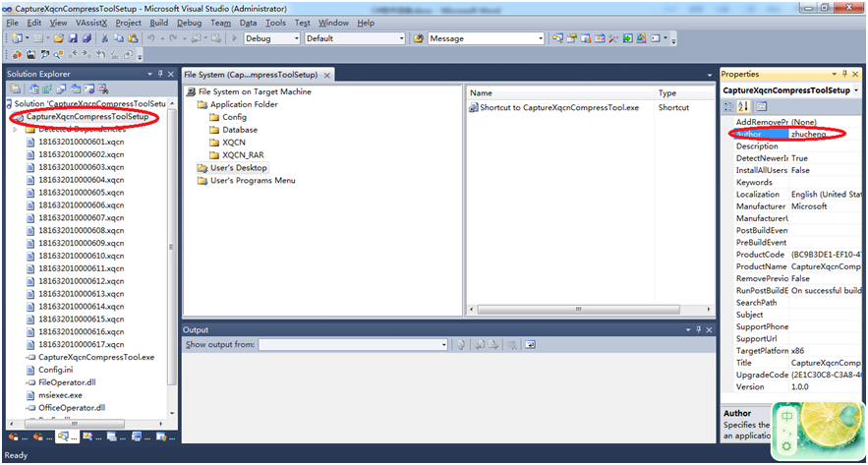Click the Open File folder icon
This screenshot has width=868, height=465.
59,38
